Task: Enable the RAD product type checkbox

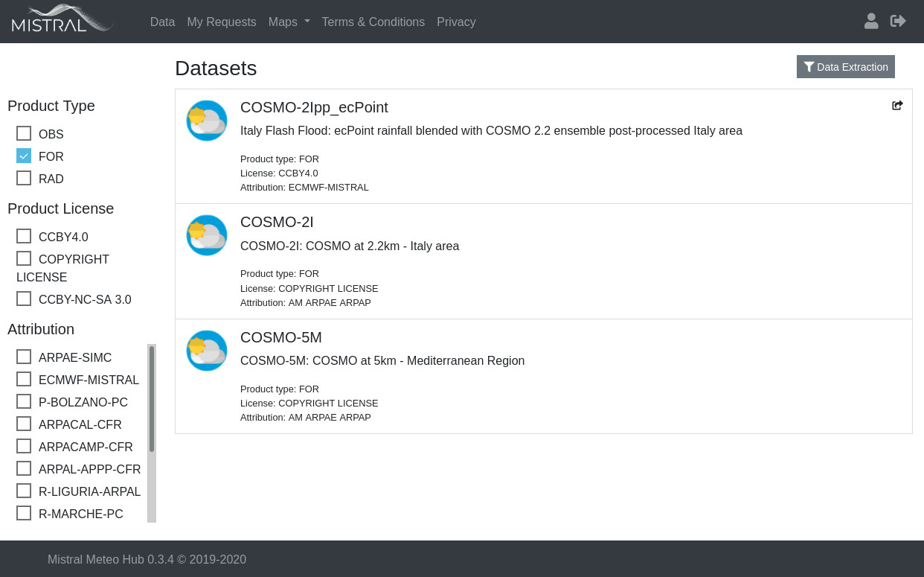Action: pyautogui.click(x=24, y=178)
